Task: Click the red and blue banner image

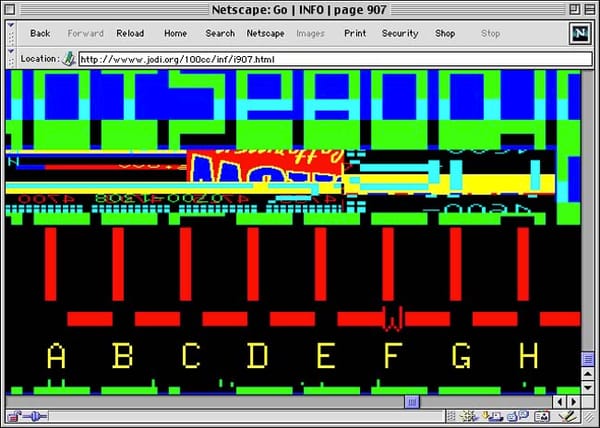Action: (x=265, y=167)
